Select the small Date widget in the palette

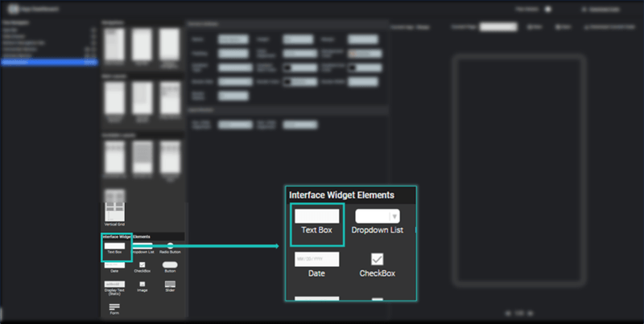(x=114, y=265)
